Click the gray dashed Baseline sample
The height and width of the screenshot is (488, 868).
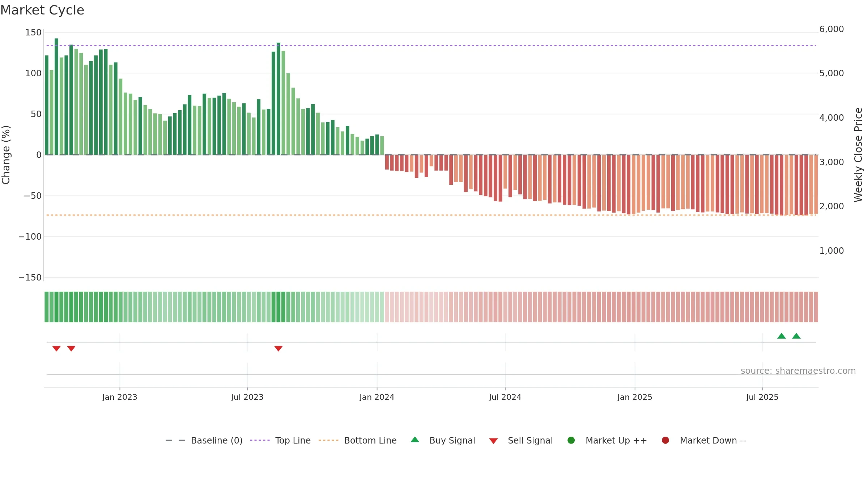click(x=175, y=440)
